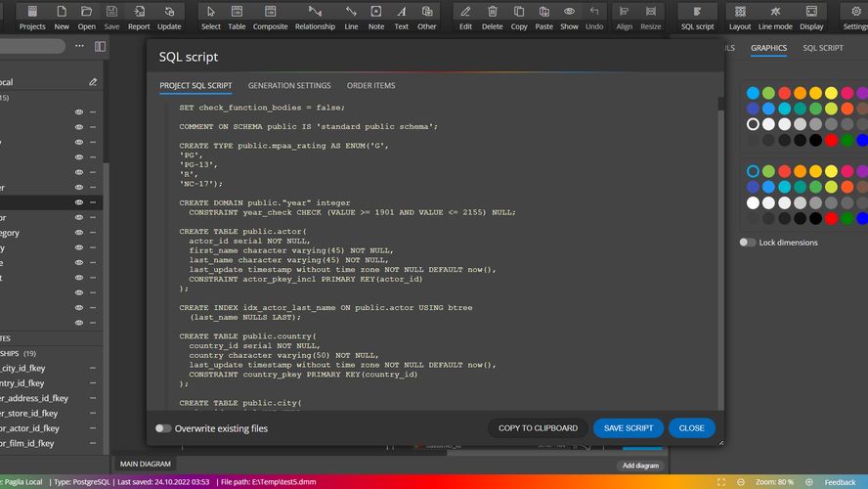This screenshot has width=868, height=489.
Task: Click the Open folder toolbar icon
Action: pos(86,18)
